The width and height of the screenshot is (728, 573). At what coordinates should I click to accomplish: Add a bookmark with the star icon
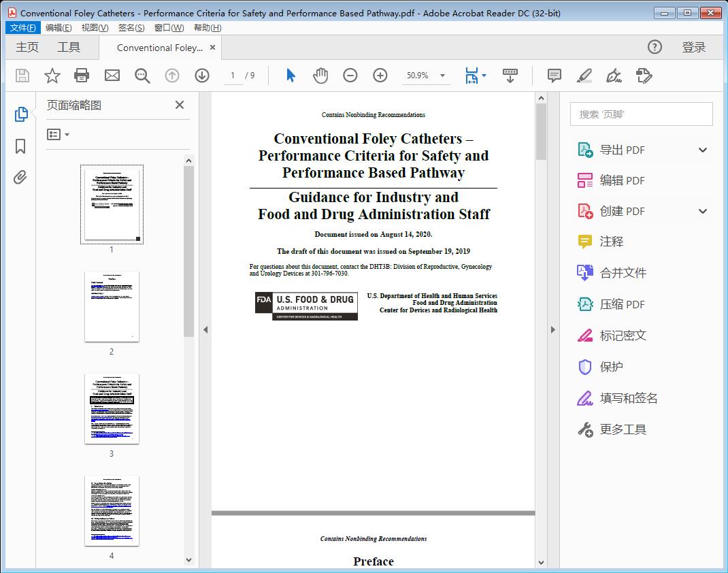(x=52, y=76)
